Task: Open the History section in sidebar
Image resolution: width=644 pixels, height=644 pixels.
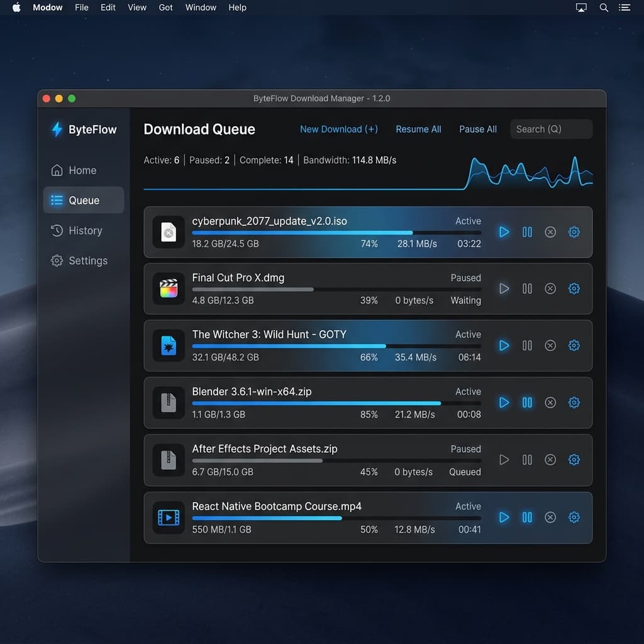Action: 84,230
